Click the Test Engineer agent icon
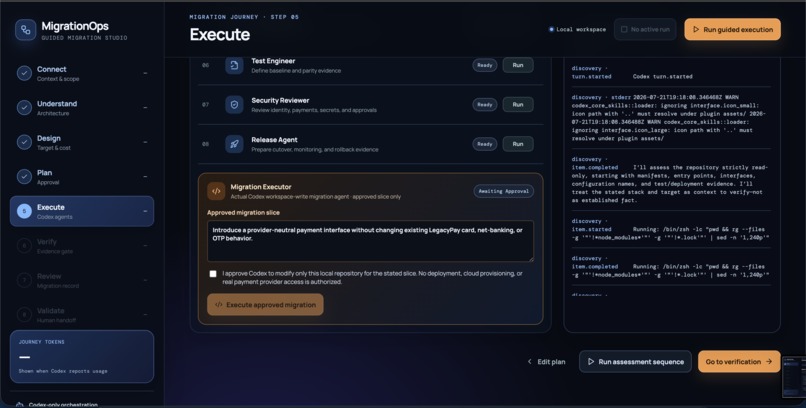 tap(234, 65)
